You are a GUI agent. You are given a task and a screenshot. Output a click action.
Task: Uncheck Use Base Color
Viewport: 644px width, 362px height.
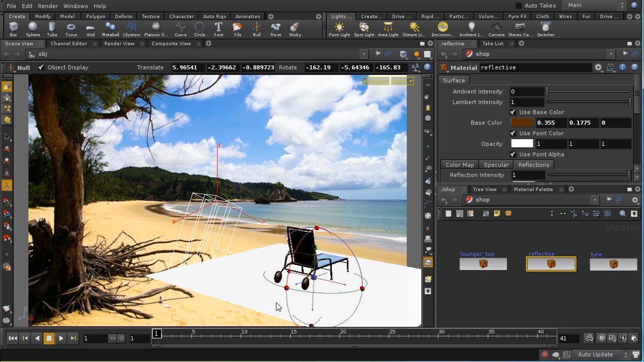(513, 112)
